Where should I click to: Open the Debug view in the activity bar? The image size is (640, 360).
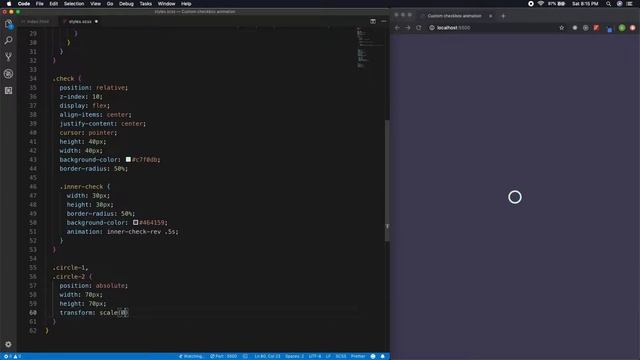coord(9,74)
